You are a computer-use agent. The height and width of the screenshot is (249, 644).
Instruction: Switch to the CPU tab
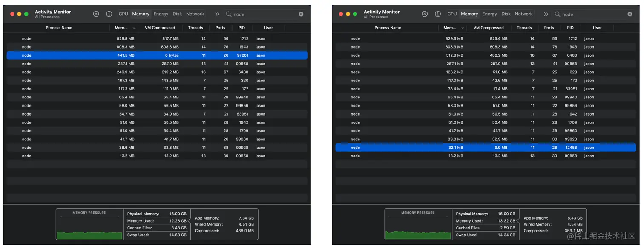[x=123, y=14]
